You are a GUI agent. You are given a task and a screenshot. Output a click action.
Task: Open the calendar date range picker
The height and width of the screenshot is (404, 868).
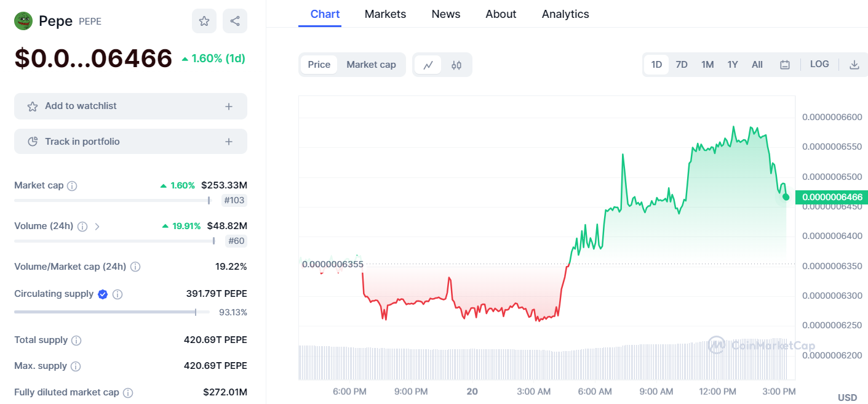(x=784, y=64)
